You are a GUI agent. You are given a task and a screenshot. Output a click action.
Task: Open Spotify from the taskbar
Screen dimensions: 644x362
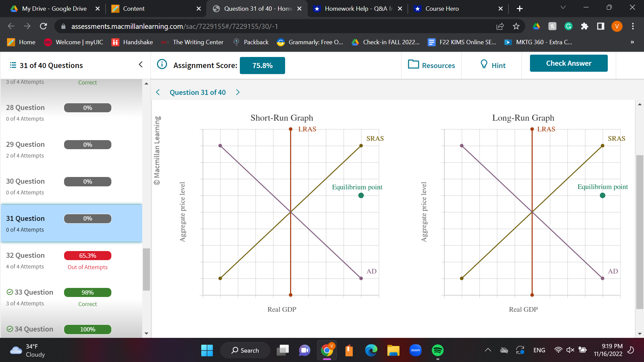point(437,350)
